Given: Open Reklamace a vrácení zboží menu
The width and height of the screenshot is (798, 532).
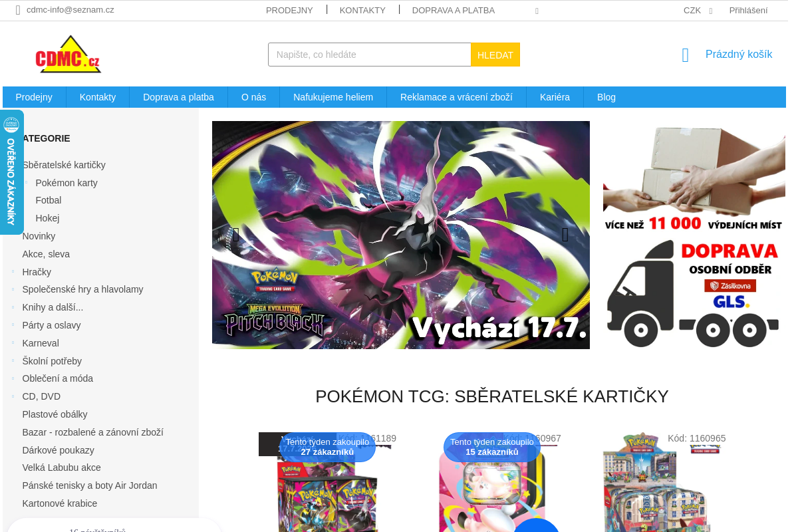Looking at the screenshot, I should point(456,97).
